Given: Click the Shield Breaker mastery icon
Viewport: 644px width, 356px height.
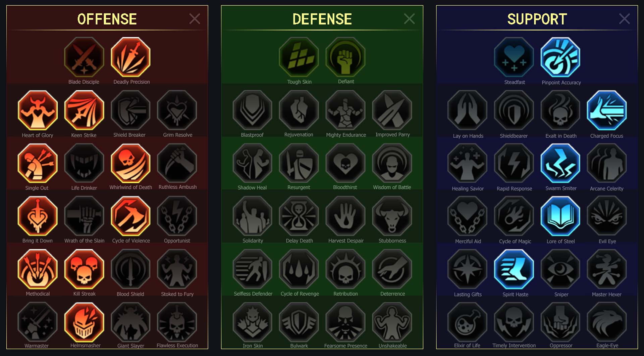Looking at the screenshot, I should tap(131, 110).
